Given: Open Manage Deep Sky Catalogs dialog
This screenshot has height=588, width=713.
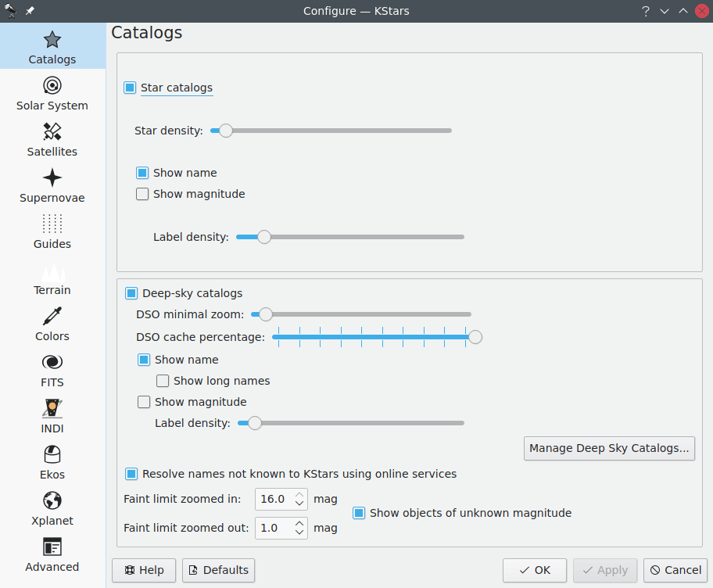Looking at the screenshot, I should click(609, 448).
